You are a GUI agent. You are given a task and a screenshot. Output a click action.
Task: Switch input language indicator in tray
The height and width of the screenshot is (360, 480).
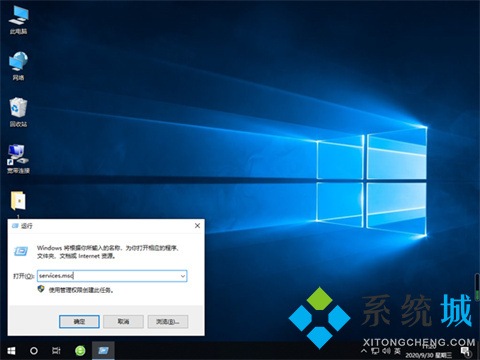click(x=397, y=351)
